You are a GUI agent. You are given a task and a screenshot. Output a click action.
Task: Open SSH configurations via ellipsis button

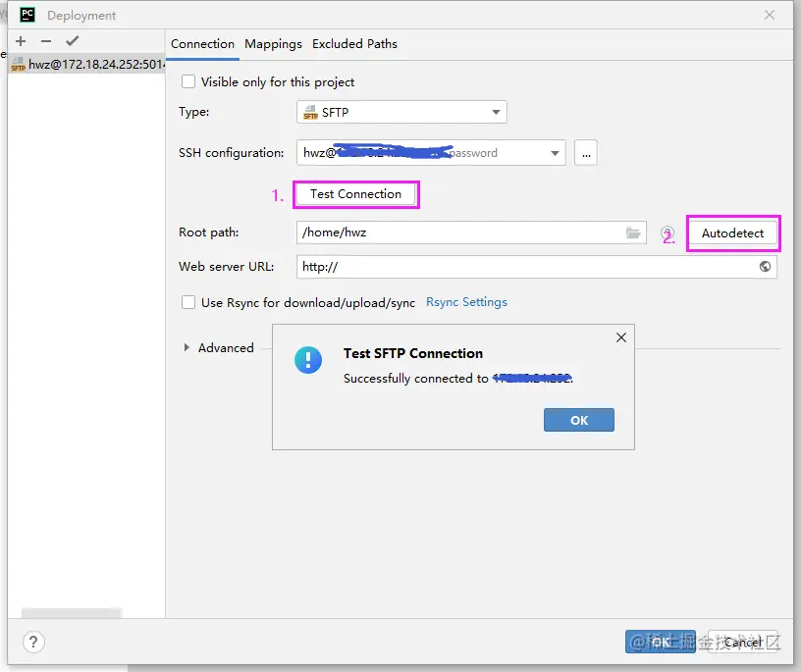[586, 153]
